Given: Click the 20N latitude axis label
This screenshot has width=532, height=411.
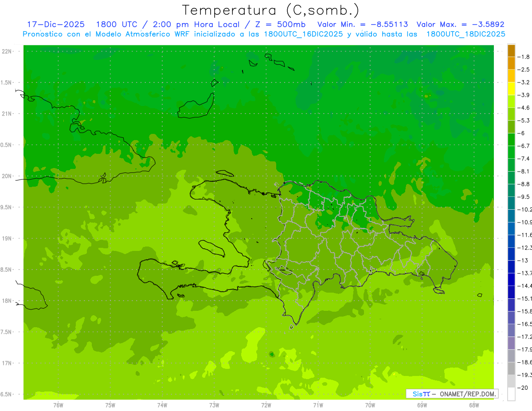Looking at the screenshot, I should [7, 176].
